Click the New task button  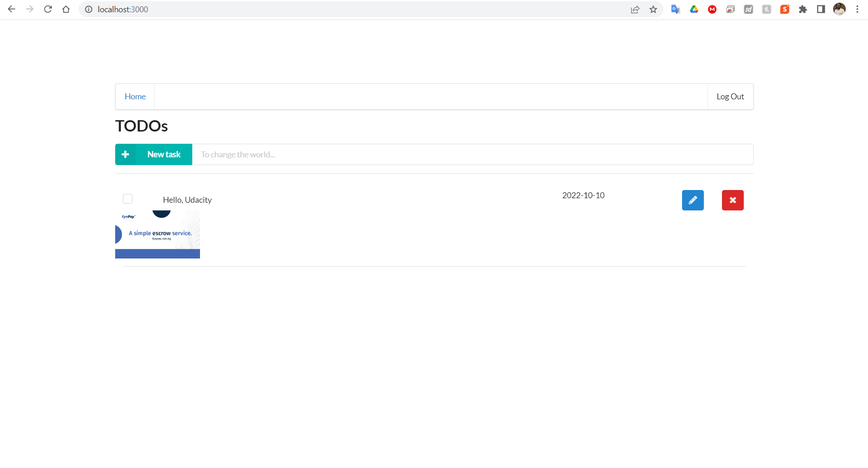(154, 155)
